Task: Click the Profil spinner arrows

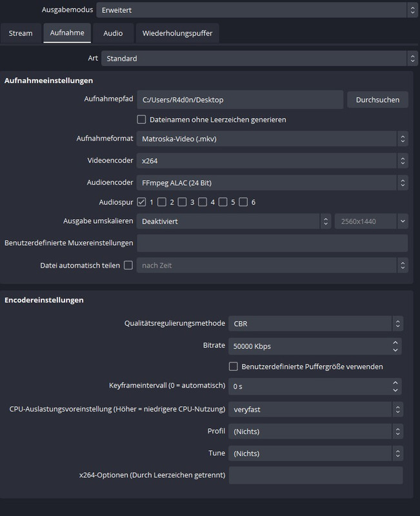Action: (397, 432)
